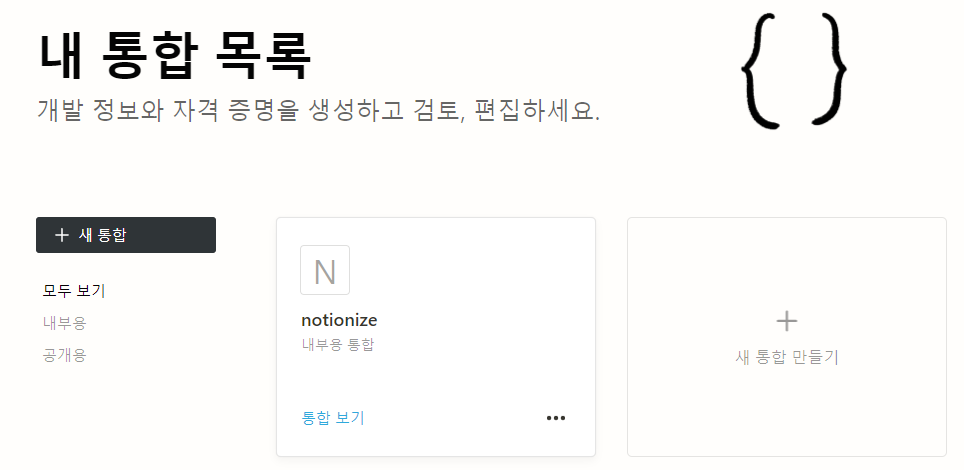The image size is (964, 470).
Task: Click the right curly brace graphic
Action: click(x=830, y=68)
